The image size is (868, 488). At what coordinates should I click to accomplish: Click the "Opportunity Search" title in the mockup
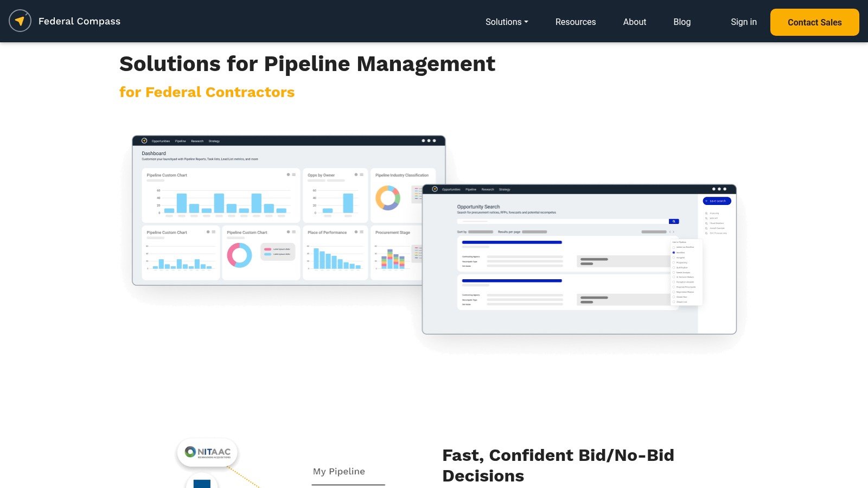[478, 207]
